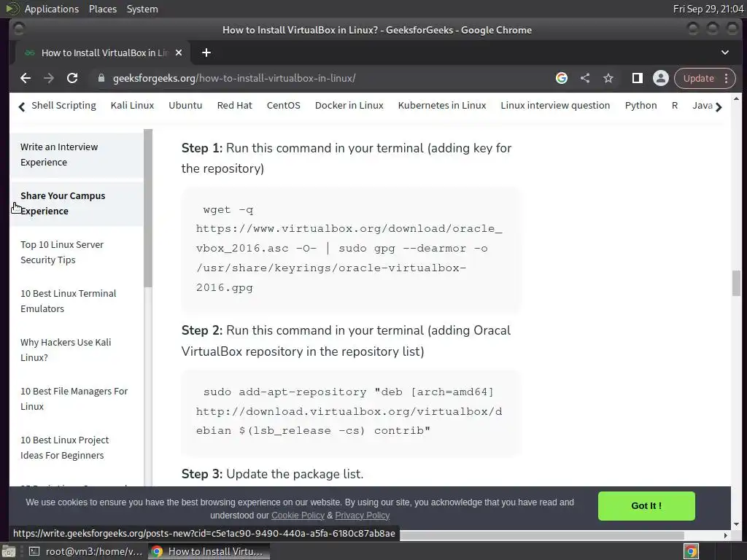Open a new browser tab
The width and height of the screenshot is (747, 560).
206,52
